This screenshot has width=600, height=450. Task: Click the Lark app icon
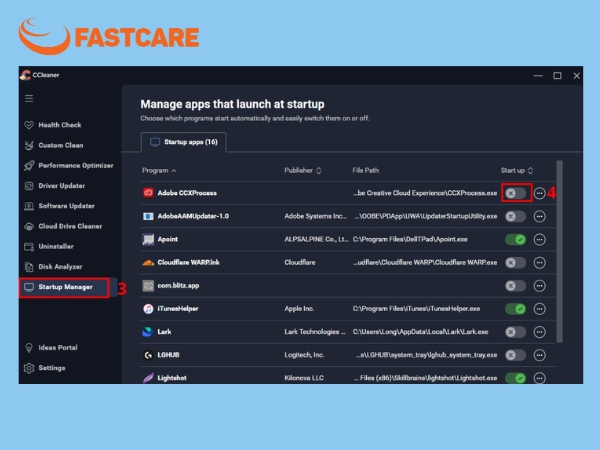(147, 332)
